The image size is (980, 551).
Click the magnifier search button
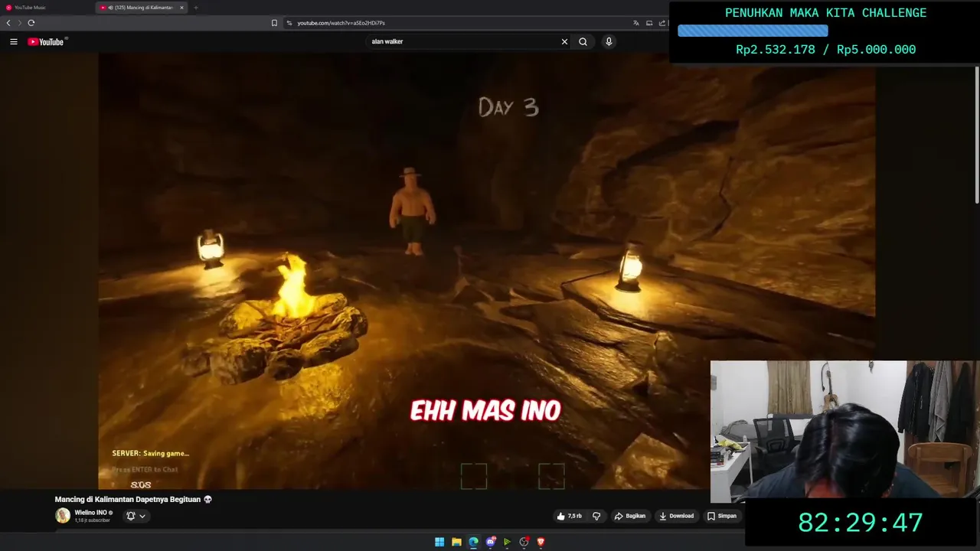583,41
